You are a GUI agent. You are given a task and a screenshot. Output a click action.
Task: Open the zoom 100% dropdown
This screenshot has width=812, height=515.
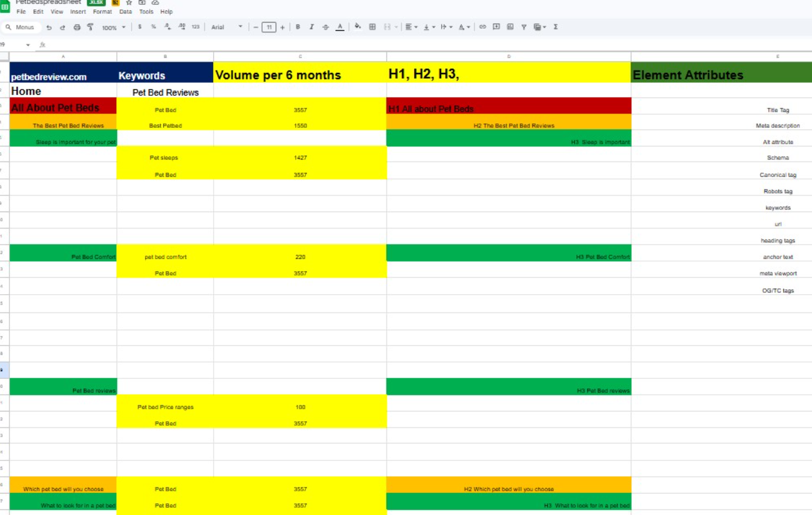(x=113, y=28)
